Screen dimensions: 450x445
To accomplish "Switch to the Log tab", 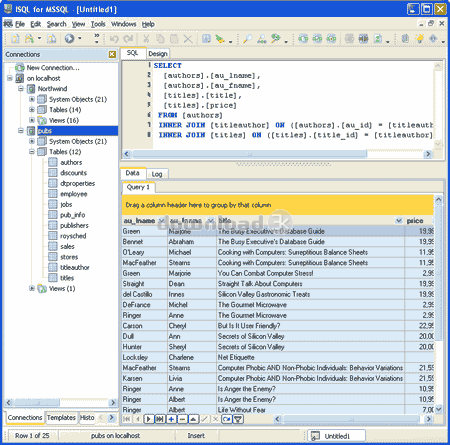I will (x=157, y=174).
